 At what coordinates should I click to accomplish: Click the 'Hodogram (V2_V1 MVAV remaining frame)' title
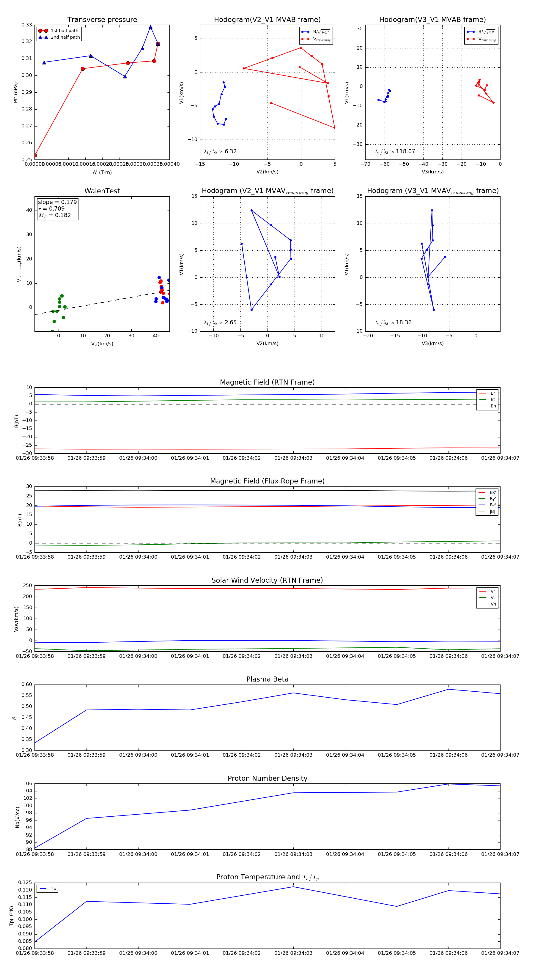[267, 191]
